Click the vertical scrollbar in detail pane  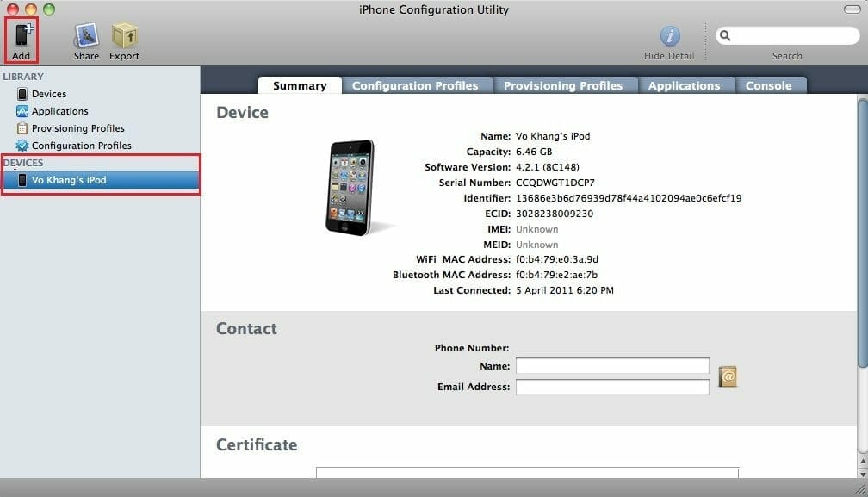point(862,233)
